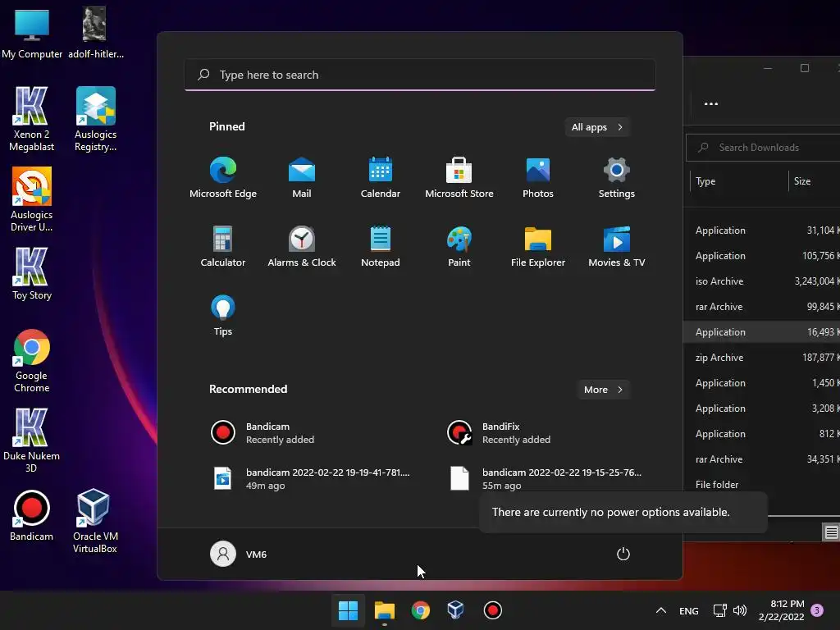The image size is (840, 630).
Task: Open the clock and date flyout
Action: pos(782,610)
